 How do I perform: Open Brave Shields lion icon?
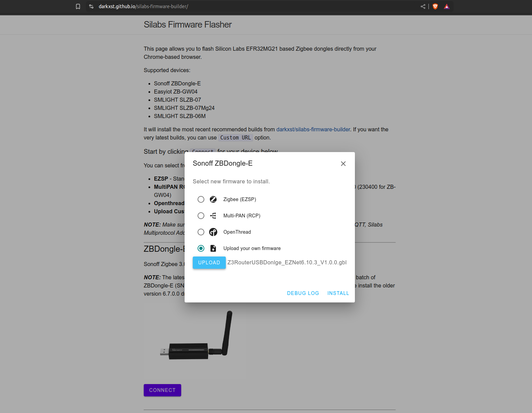pos(435,6)
